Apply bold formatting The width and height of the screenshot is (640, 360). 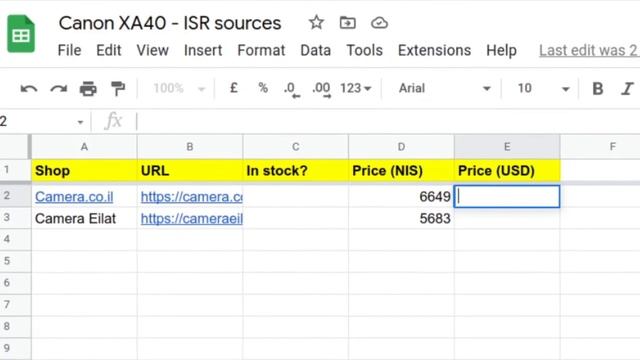coord(598,88)
